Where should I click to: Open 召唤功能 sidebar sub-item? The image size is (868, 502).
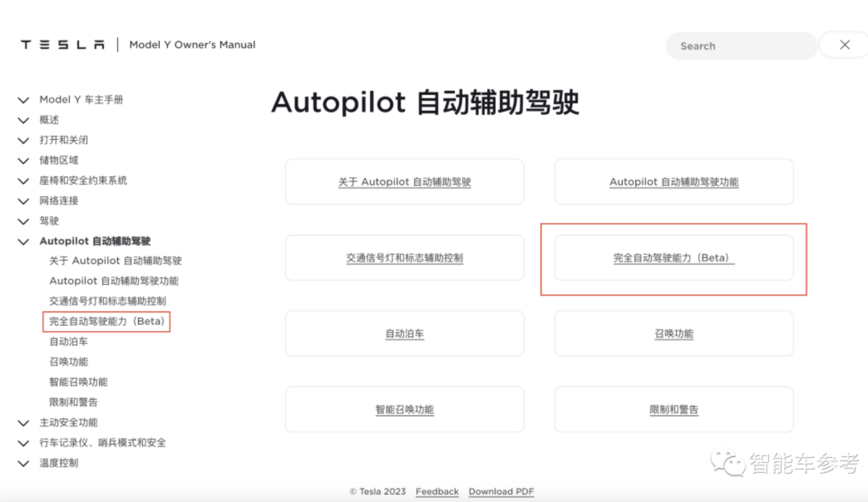[x=68, y=362]
